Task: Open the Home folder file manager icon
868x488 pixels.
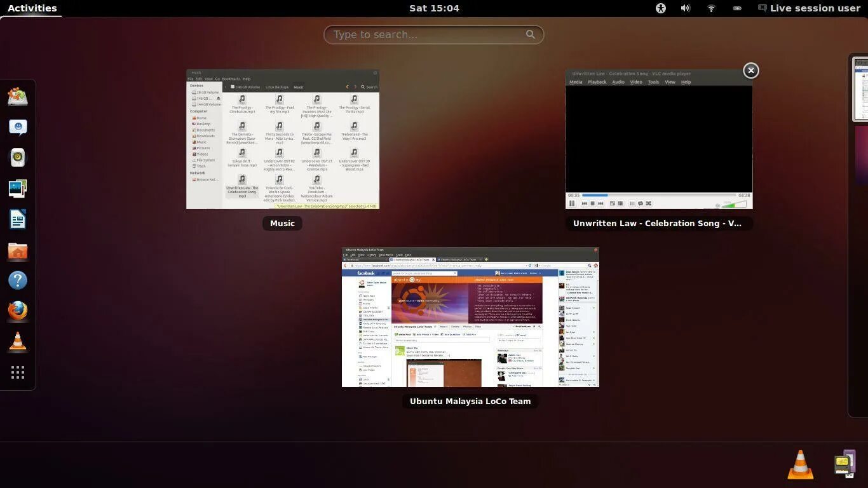Action: click(18, 250)
